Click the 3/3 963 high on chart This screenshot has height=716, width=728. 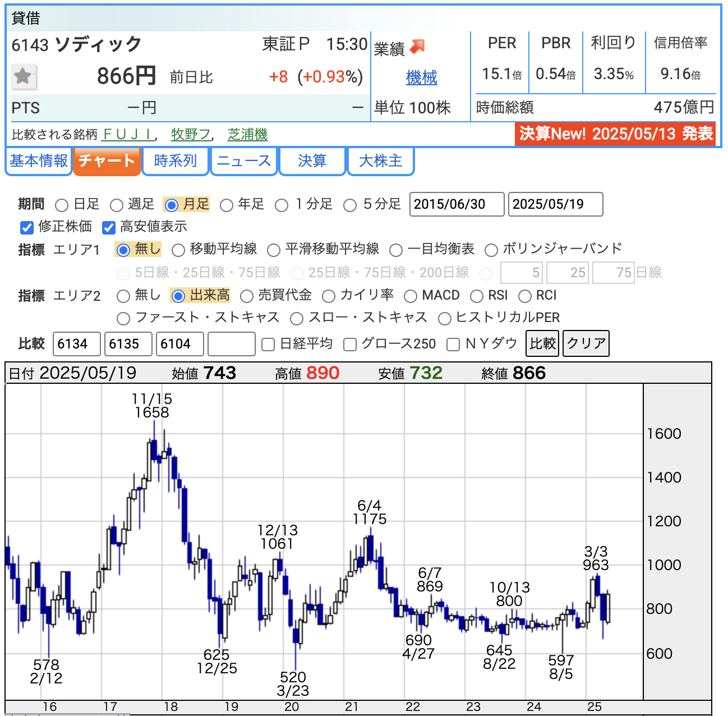pyautogui.click(x=596, y=558)
